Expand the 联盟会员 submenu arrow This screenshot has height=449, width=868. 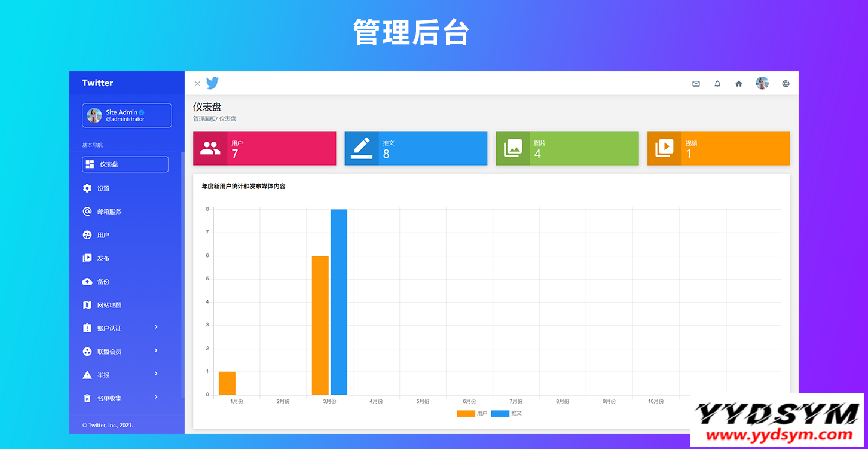156,350
